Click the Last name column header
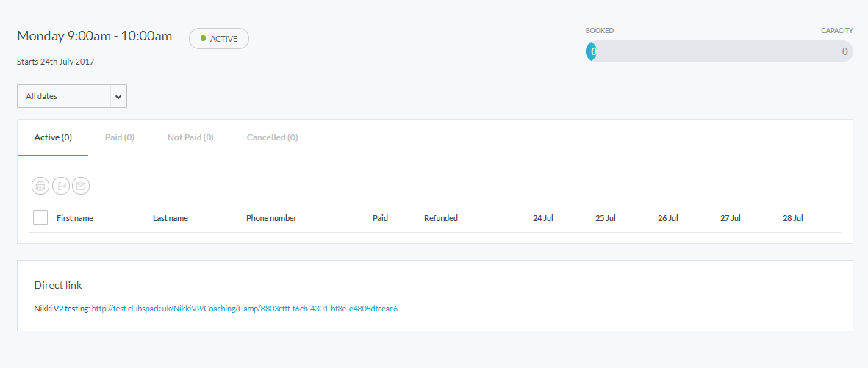 [x=171, y=218]
